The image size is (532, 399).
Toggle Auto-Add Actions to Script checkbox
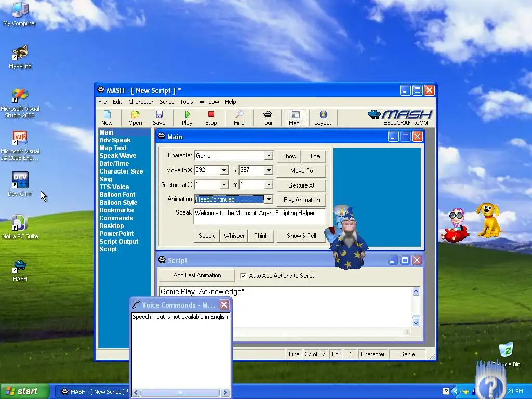(x=243, y=276)
